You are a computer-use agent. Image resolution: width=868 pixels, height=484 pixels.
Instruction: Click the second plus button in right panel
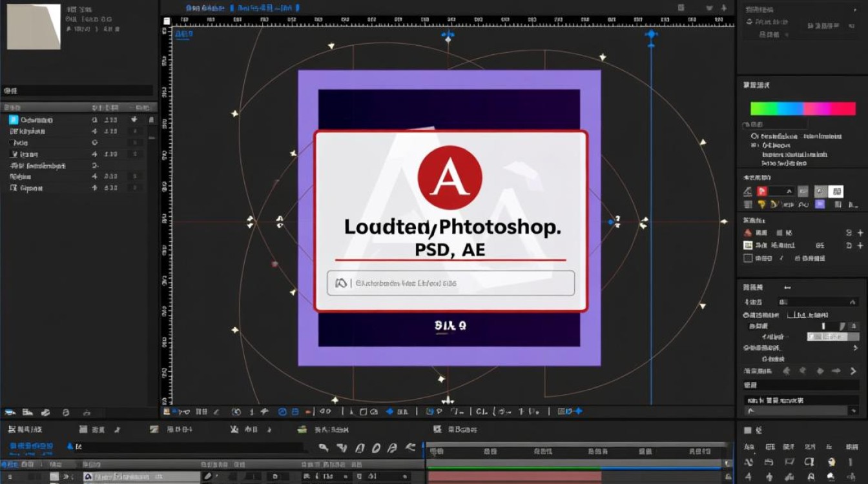[860, 245]
